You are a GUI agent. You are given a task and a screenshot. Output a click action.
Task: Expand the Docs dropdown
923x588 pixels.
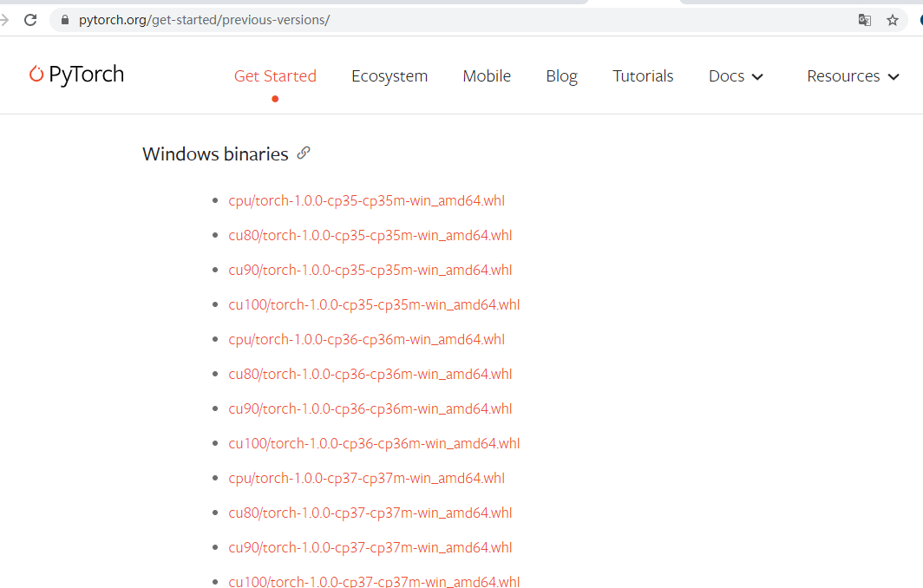[x=736, y=76]
